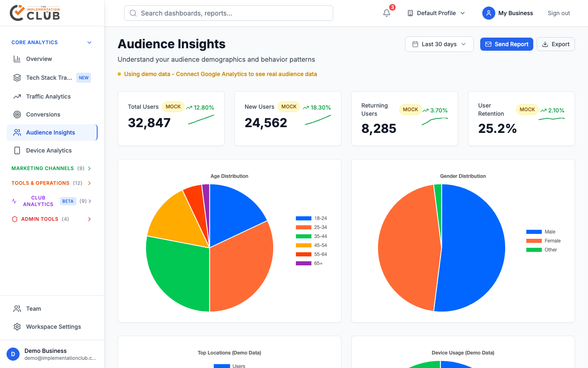The width and height of the screenshot is (588, 368).
Task: Click the Conversions target icon
Action: [17, 114]
